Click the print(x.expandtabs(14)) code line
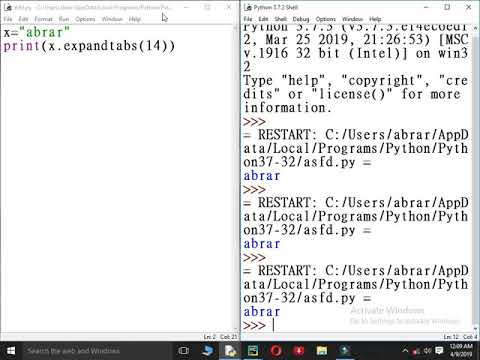This screenshot has height=360, width=480. click(x=89, y=46)
